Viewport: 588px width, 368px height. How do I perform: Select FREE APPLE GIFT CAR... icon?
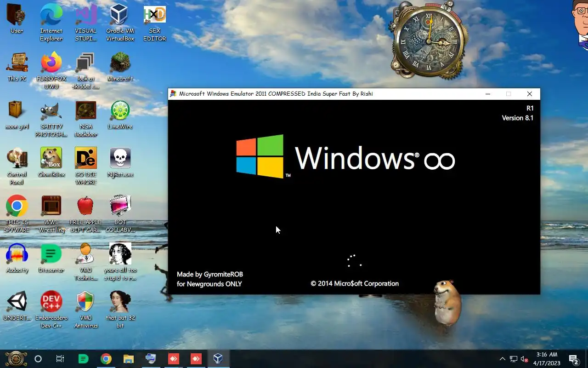coord(86,214)
